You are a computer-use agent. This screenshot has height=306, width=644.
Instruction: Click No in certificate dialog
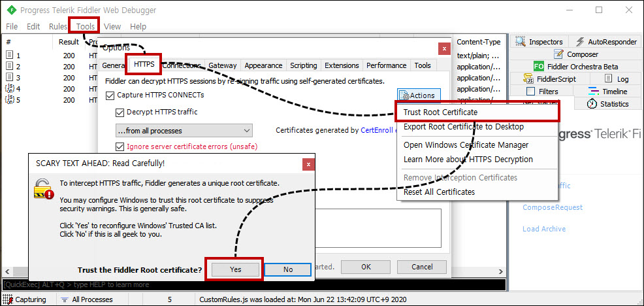pyautogui.click(x=288, y=269)
